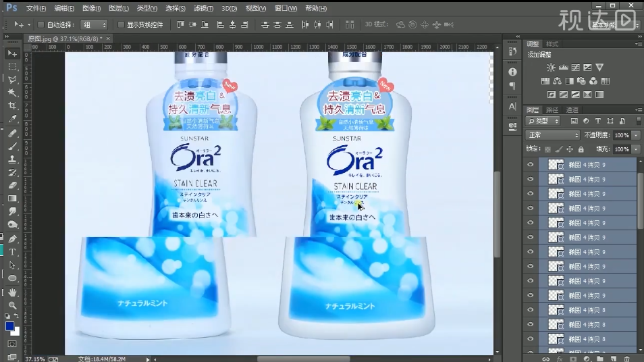Open the 图像(I) menu

(x=91, y=8)
